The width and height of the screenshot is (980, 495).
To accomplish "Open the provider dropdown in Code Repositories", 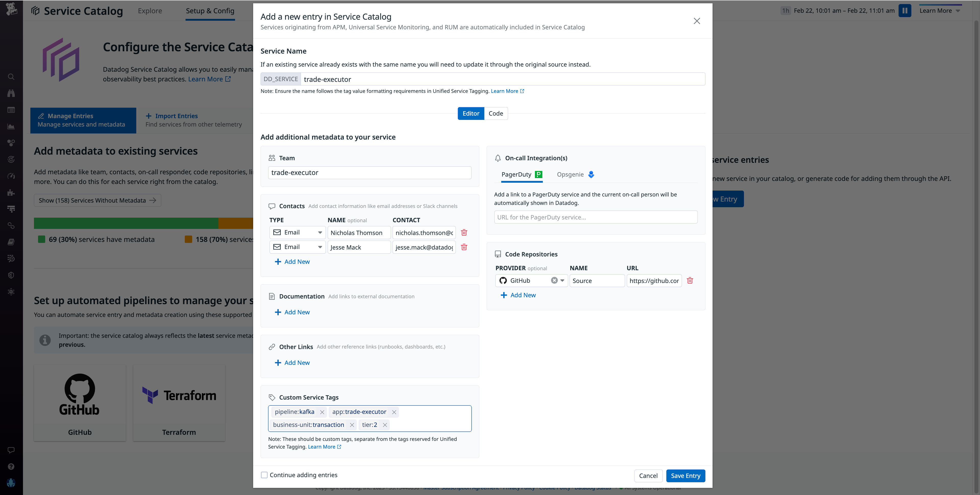I will (562, 280).
